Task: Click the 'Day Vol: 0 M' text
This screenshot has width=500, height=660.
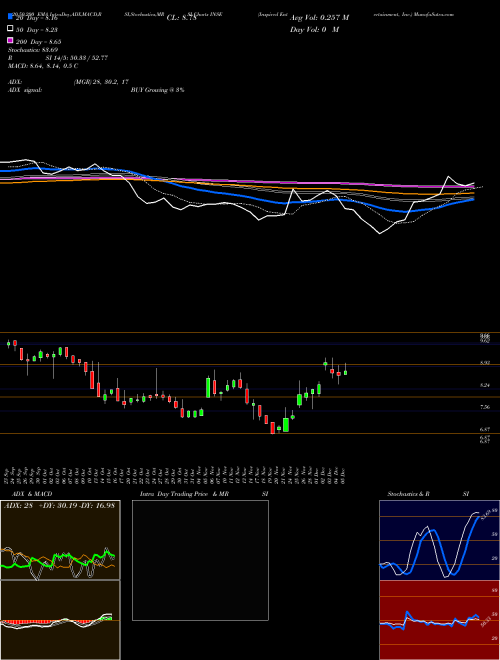Action: (x=314, y=30)
